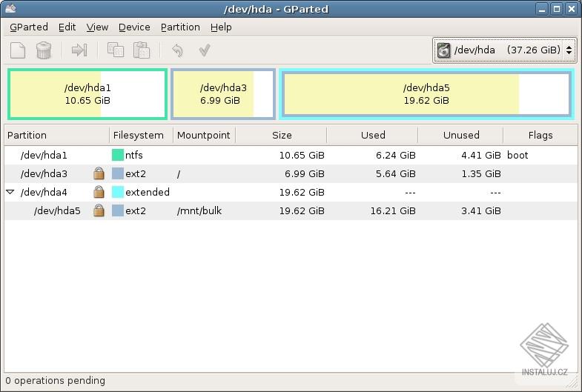Click the Paste partition toolbar icon
582x392 pixels.
coord(142,50)
